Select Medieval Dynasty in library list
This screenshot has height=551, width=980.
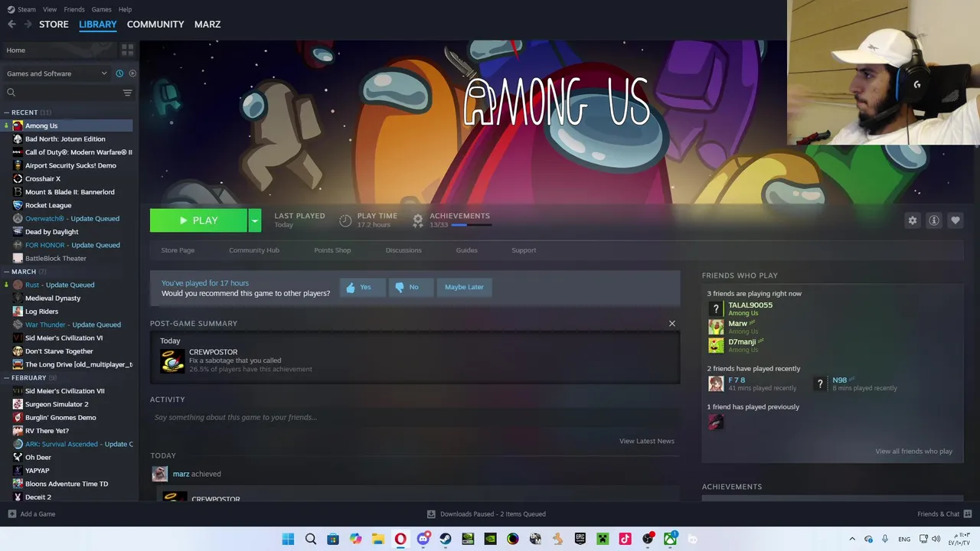(53, 298)
